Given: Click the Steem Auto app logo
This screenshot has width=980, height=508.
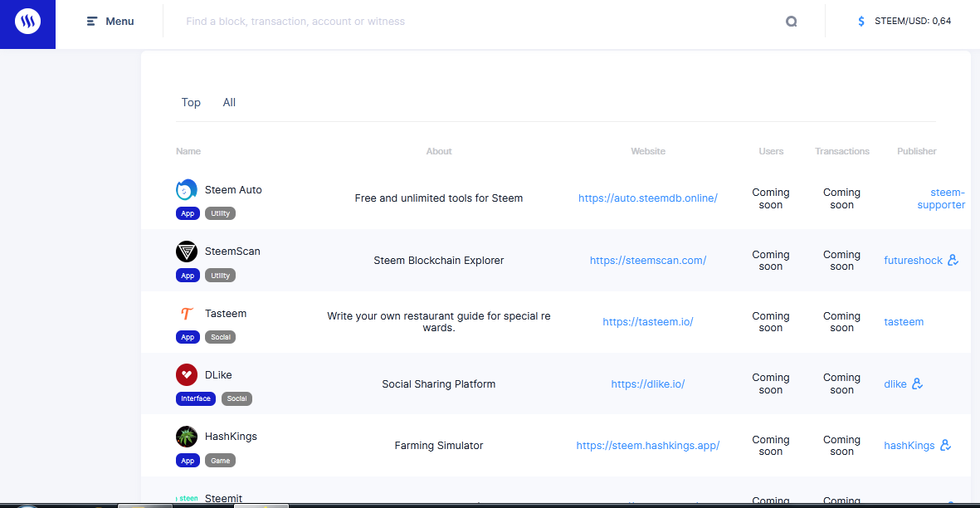Looking at the screenshot, I should (186, 190).
